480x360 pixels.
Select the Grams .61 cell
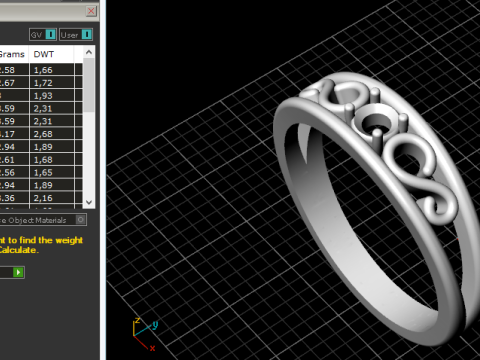[x=14, y=160]
